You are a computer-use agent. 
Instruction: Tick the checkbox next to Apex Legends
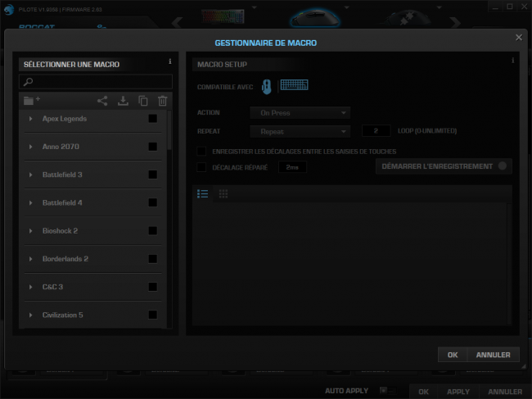coord(153,119)
